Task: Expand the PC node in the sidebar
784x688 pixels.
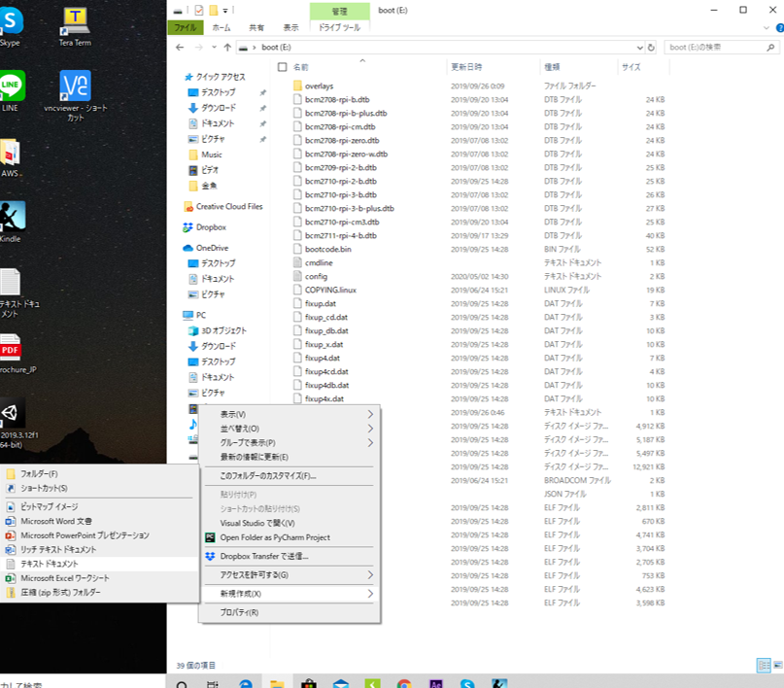Action: (185, 314)
